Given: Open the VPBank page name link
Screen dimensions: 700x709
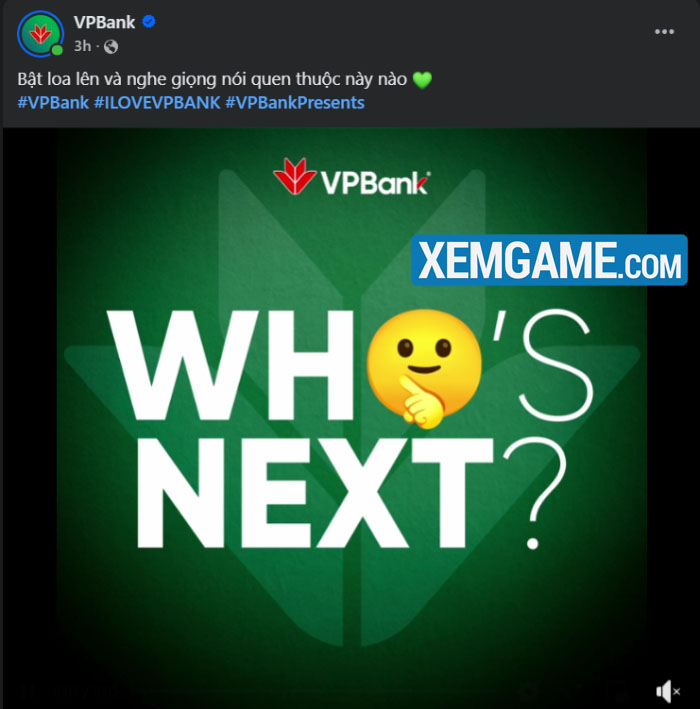Looking at the screenshot, I should [x=104, y=22].
